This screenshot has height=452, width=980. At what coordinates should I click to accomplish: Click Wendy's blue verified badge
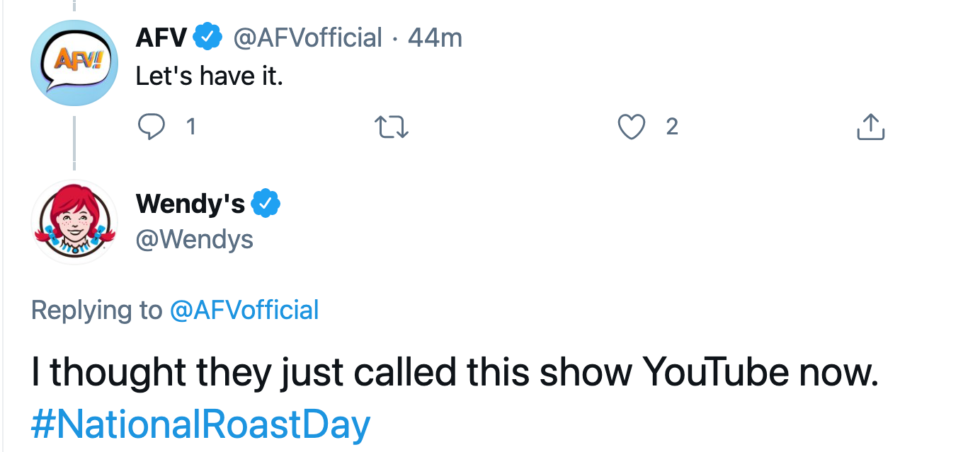tap(266, 204)
